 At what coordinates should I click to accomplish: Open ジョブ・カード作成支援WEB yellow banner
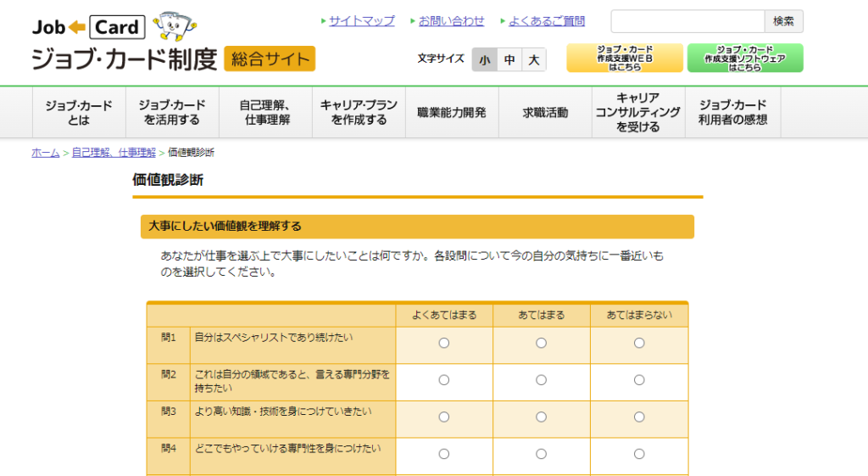[x=624, y=58]
